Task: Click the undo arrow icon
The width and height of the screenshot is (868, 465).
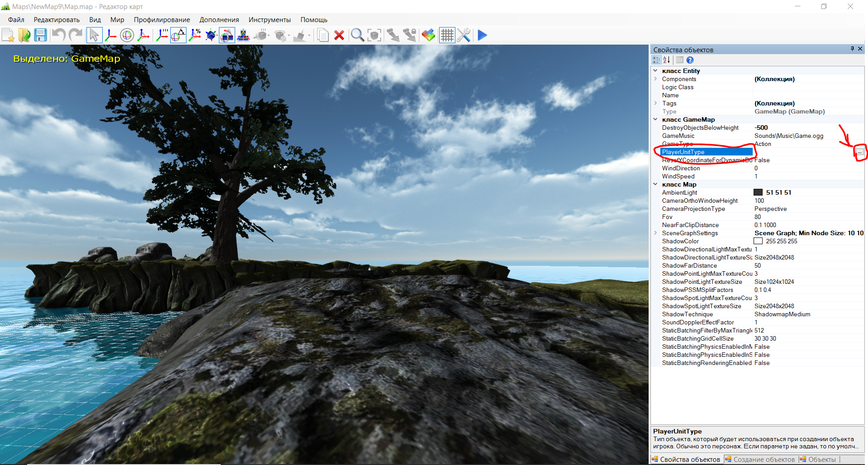Action: coord(59,35)
